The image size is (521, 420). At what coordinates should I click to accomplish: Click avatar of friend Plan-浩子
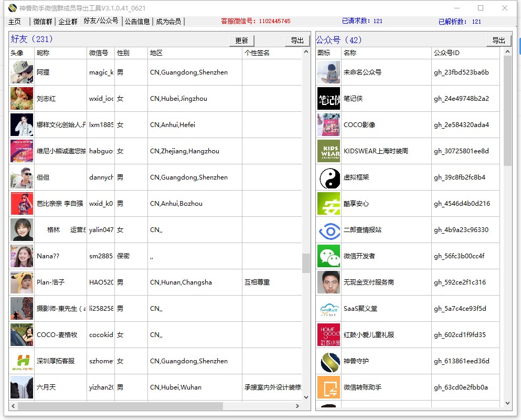pos(22,282)
